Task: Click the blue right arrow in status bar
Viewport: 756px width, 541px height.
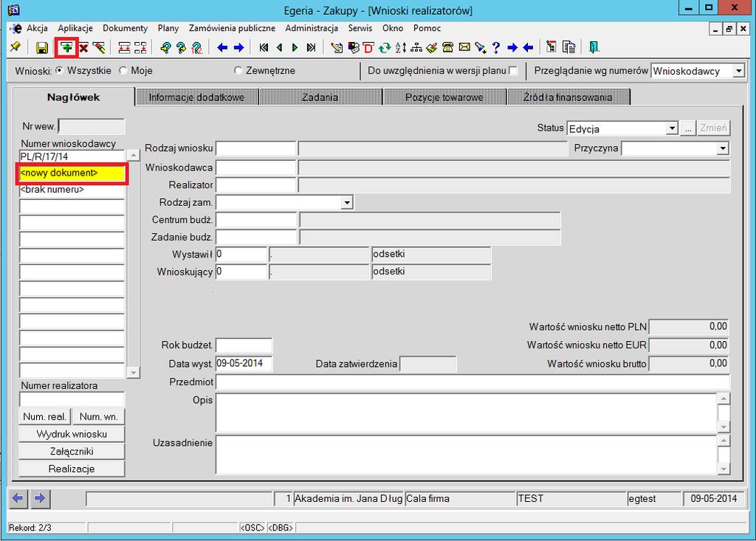Action: (40, 498)
